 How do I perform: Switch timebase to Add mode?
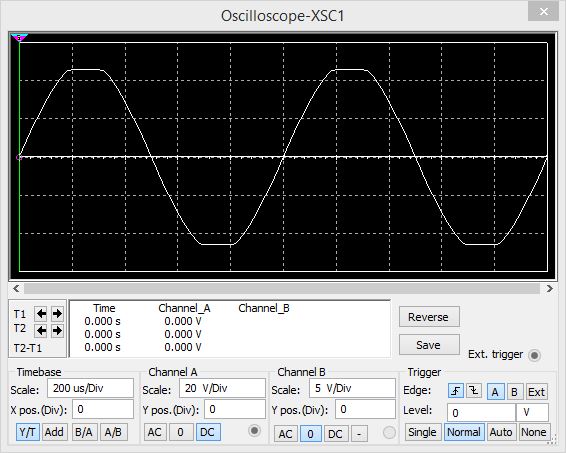click(54, 432)
